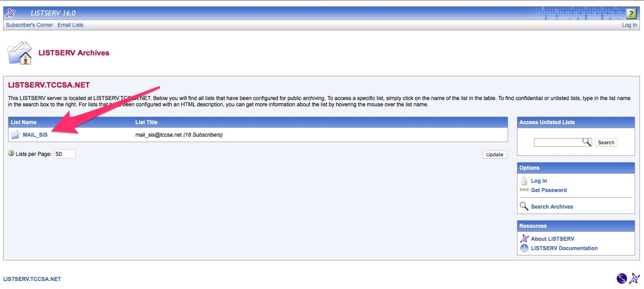The image size is (644, 289).
Task: Click the Lists per Page input field
Action: tap(65, 154)
